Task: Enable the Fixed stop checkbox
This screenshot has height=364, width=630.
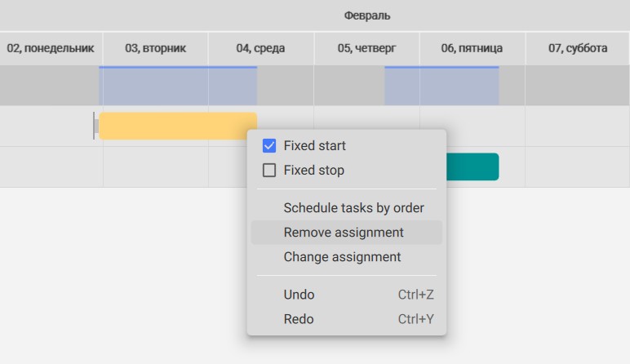Action: click(269, 170)
